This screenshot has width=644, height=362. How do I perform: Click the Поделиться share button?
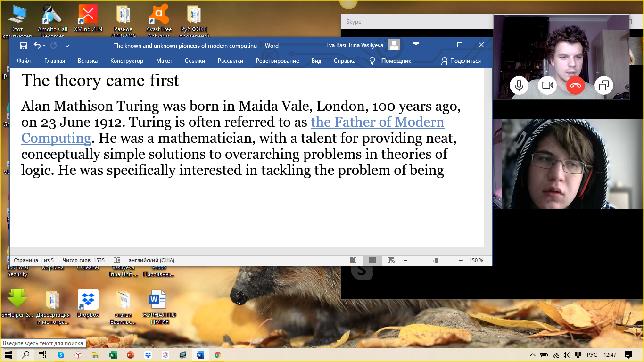pyautogui.click(x=461, y=61)
